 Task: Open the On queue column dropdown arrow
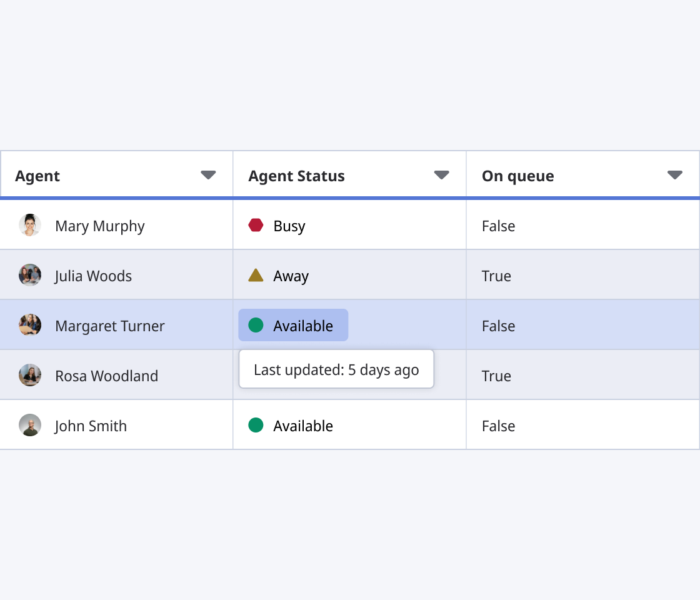(674, 175)
